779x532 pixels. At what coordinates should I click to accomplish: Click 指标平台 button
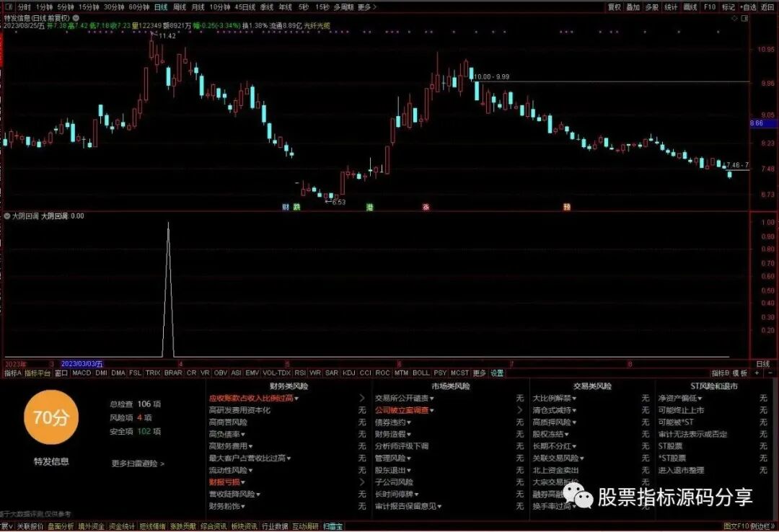point(38,373)
